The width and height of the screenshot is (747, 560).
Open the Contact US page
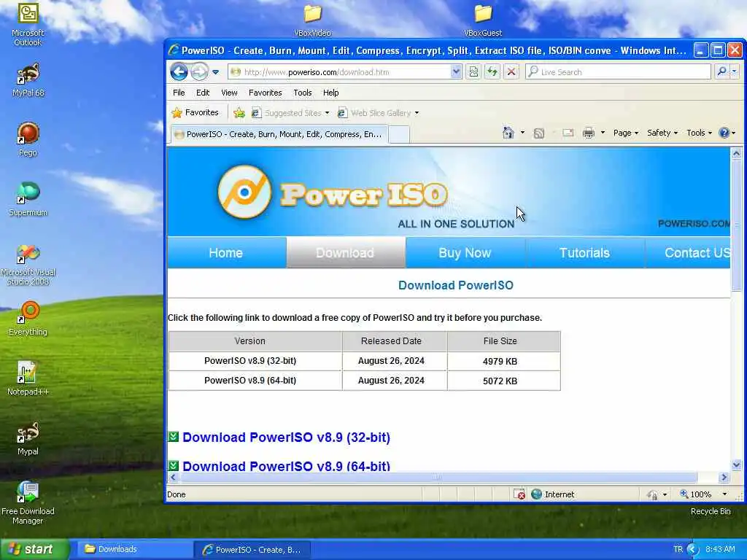click(x=689, y=253)
